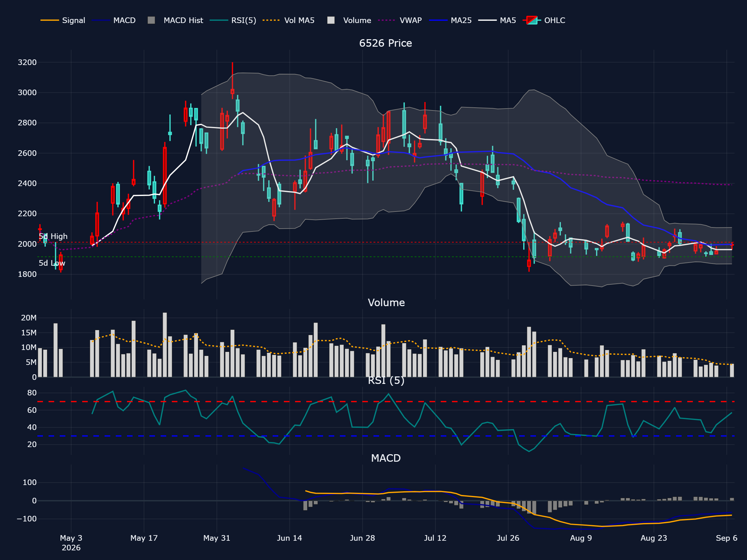Click the 3000 price axis tick
747x560 pixels.
point(27,92)
